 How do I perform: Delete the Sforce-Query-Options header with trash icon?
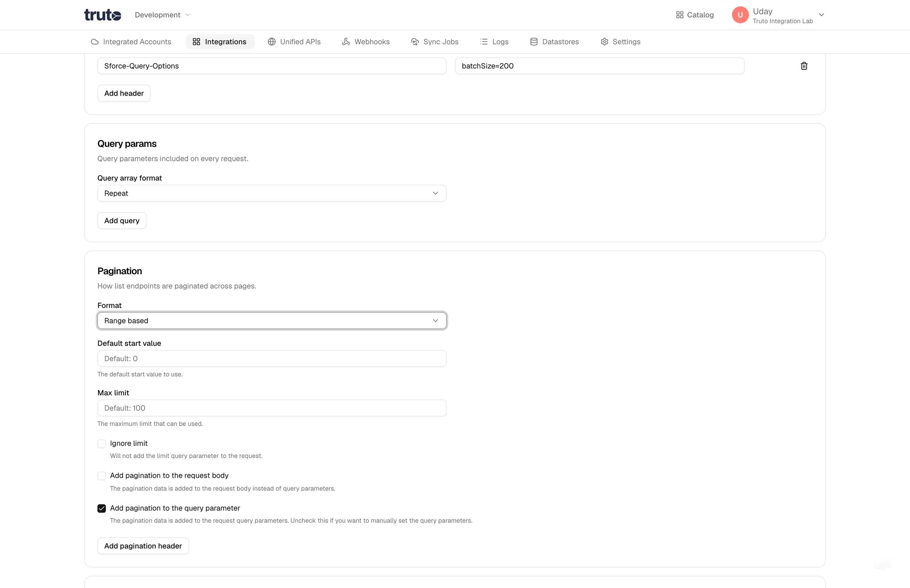coord(804,66)
